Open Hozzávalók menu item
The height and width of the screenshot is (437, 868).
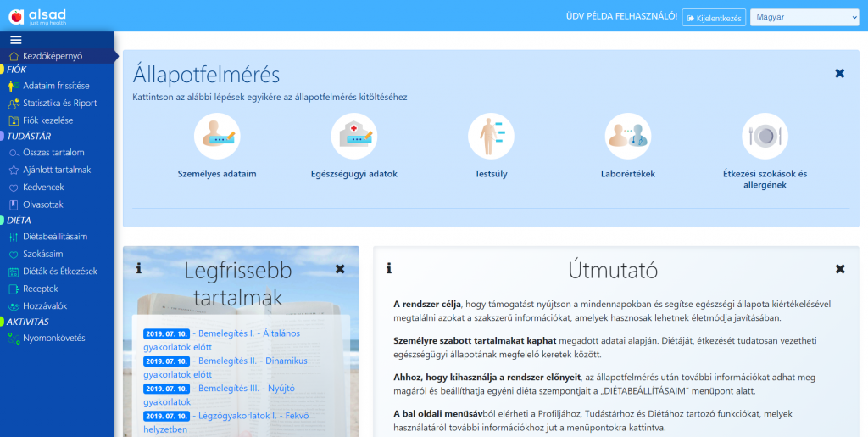[x=46, y=305]
